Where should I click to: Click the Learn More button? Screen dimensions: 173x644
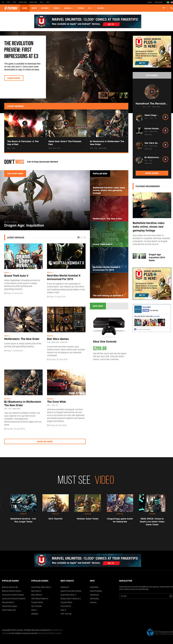click(x=14, y=78)
